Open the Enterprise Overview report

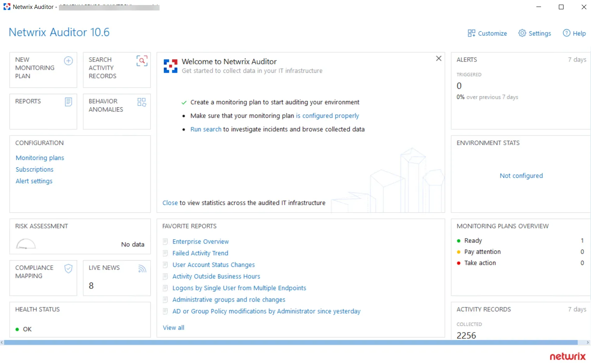tap(201, 242)
